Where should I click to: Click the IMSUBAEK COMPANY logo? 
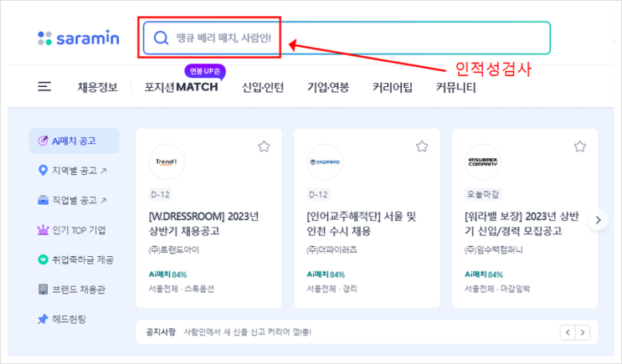pyautogui.click(x=483, y=161)
